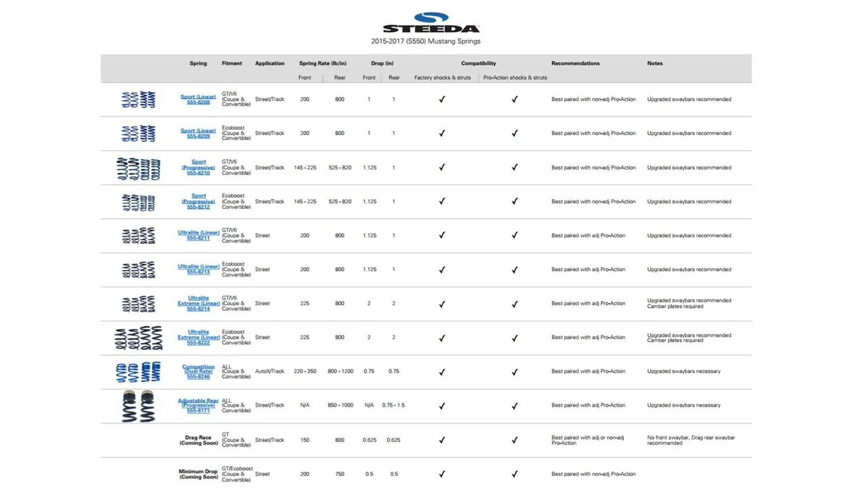Click the Factory shocks checkmark in the 555-8211 row
The image size is (868, 488).
point(441,235)
